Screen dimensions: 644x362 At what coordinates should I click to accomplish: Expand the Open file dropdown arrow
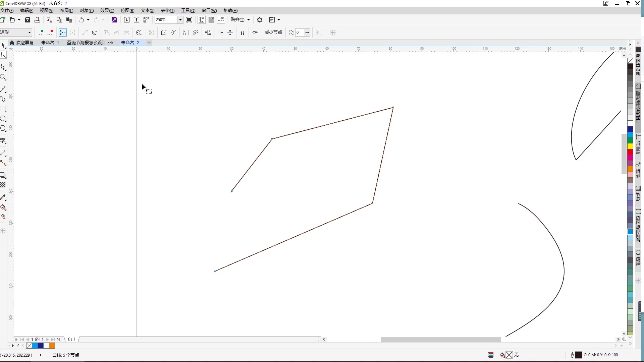pos(19,20)
